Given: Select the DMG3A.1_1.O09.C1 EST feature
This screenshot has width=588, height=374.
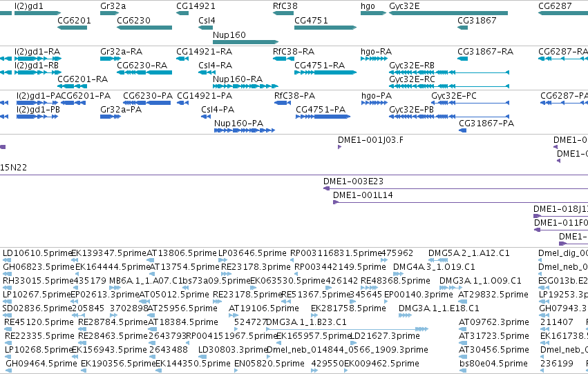Looking at the screenshot, I should (x=451, y=288).
